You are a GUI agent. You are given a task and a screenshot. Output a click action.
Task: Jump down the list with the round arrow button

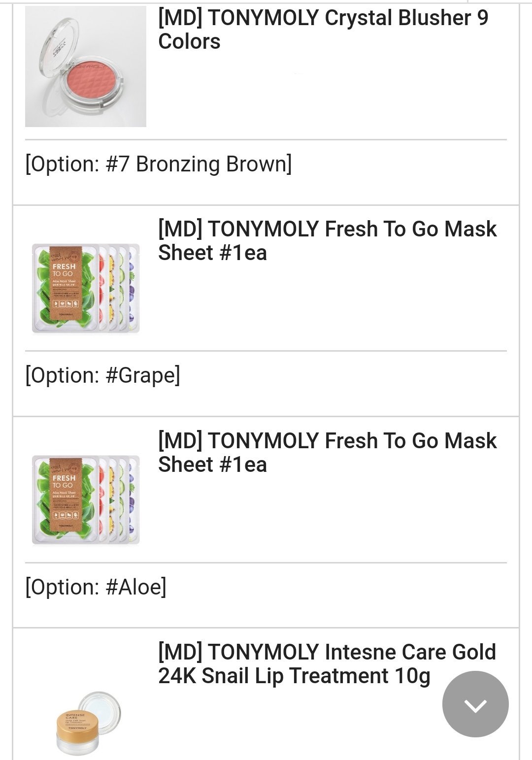475,704
